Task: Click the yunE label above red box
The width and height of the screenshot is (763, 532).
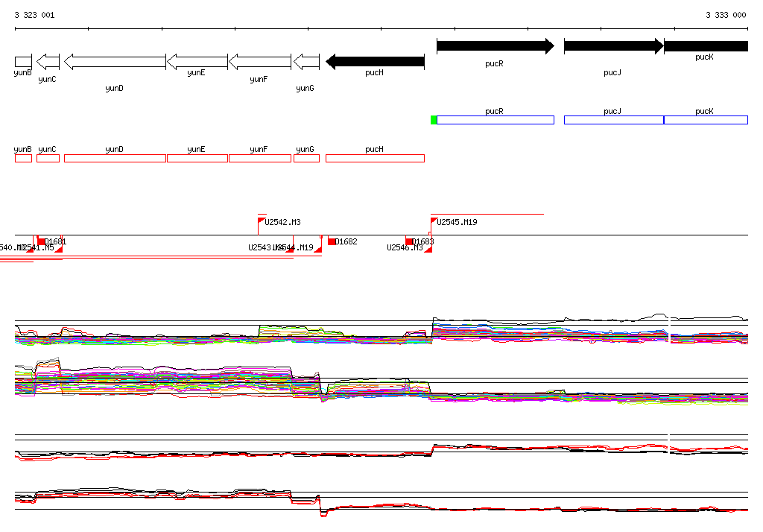Action: (x=196, y=150)
